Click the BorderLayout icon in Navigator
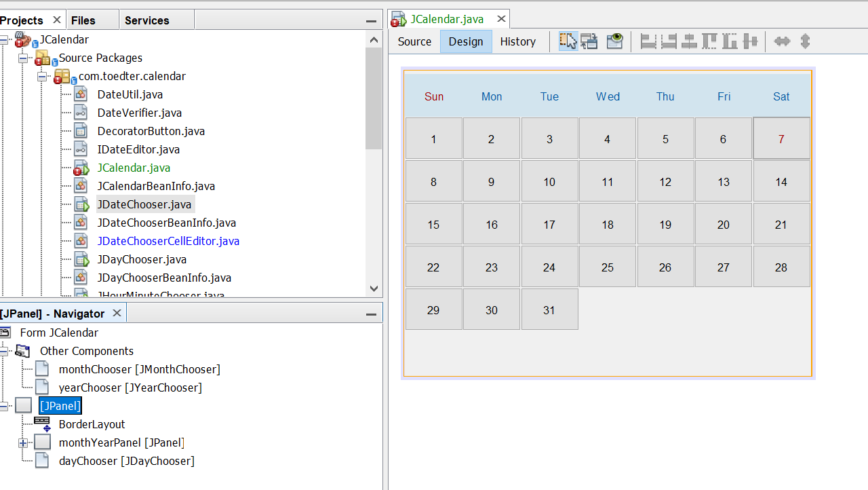The image size is (868, 490). [42, 424]
